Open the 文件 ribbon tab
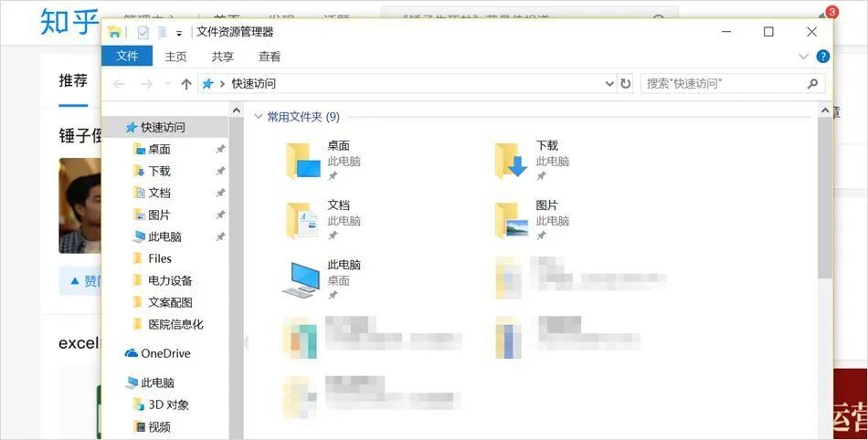This screenshot has height=440, width=868. pos(127,56)
